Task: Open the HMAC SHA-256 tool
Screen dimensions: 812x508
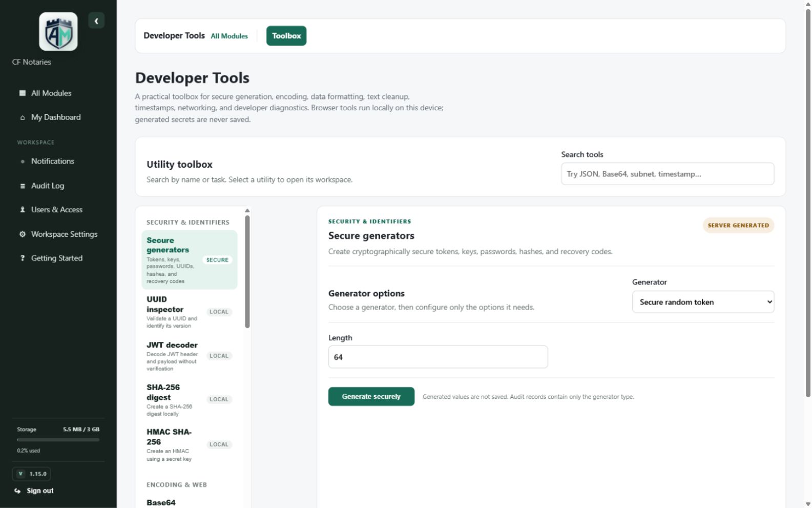Action: (x=190, y=444)
